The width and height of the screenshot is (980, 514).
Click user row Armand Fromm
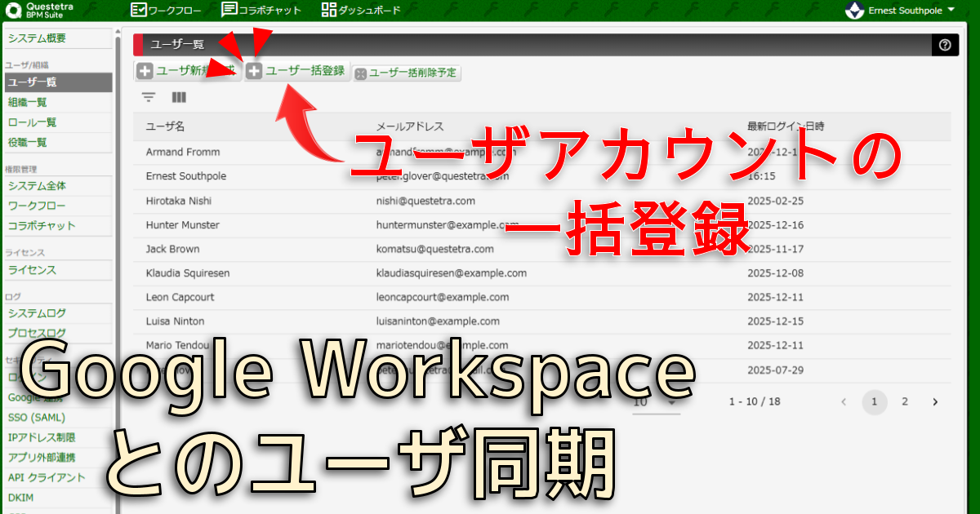(542, 152)
